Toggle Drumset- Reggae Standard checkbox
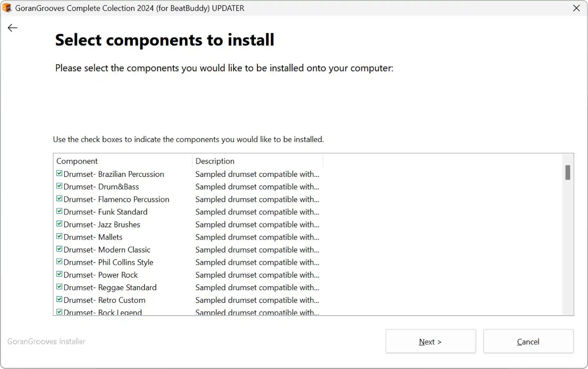Screen dimensions: 588x369 59,287
